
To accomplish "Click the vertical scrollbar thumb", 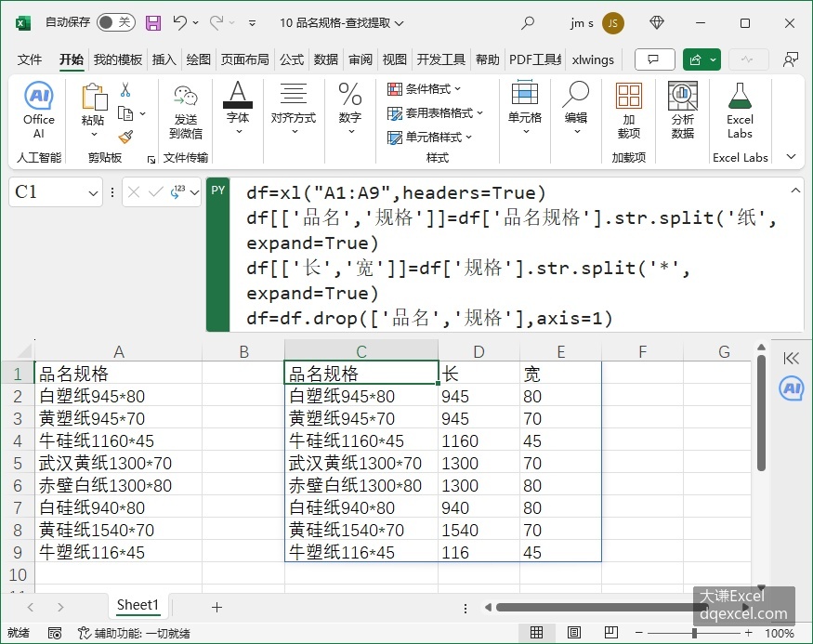I will pyautogui.click(x=761, y=413).
